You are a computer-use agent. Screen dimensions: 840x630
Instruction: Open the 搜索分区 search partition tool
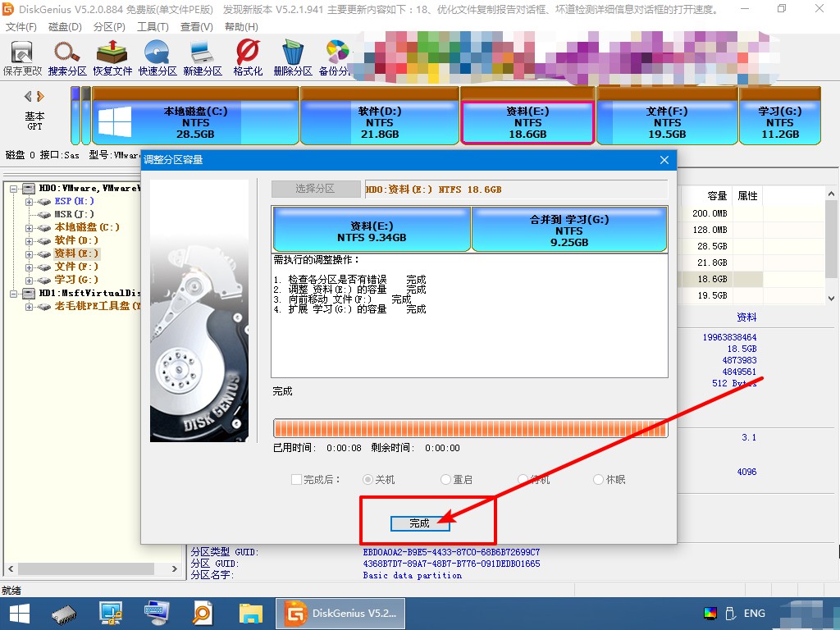(67, 58)
